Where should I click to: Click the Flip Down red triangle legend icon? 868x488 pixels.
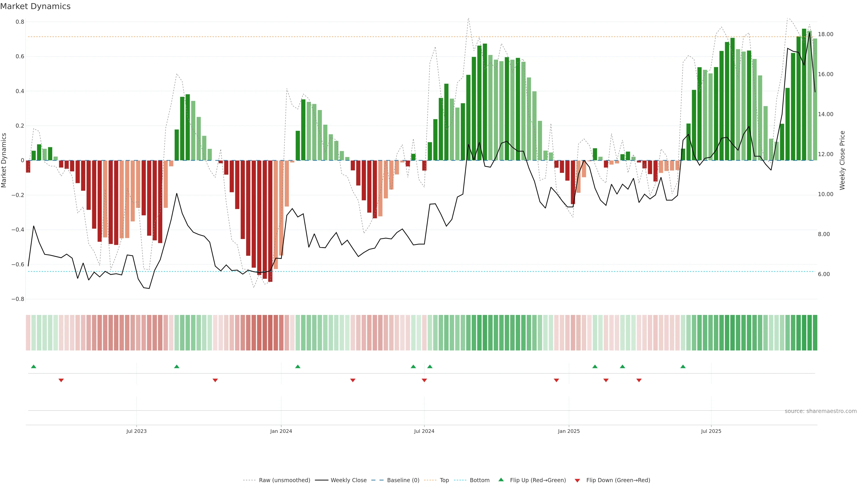[577, 481]
